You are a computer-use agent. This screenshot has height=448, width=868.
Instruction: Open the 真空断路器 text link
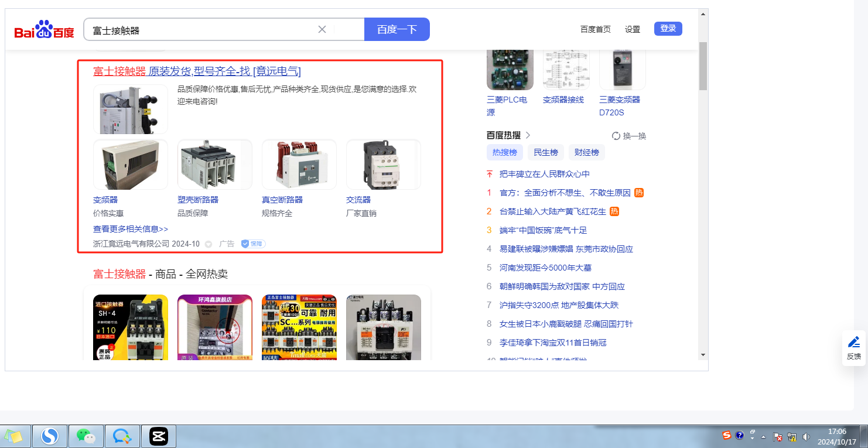tap(282, 200)
